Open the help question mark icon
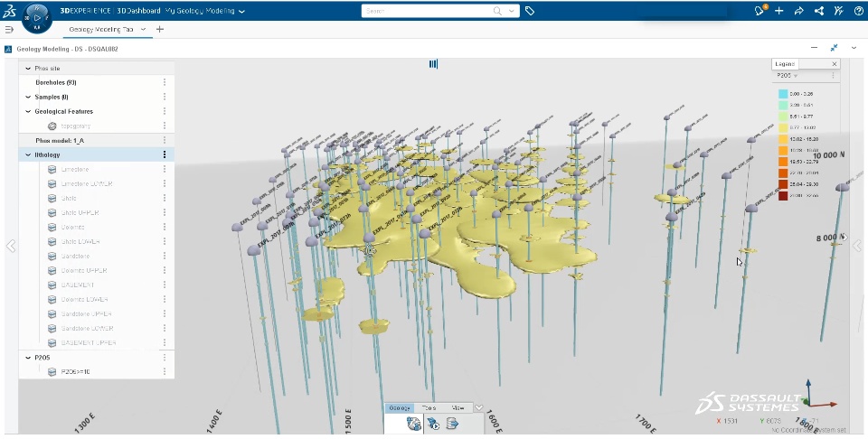 [x=859, y=11]
